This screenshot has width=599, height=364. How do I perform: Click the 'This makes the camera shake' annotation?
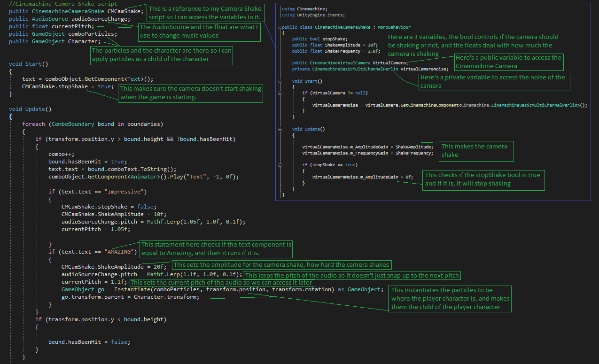tap(475, 150)
